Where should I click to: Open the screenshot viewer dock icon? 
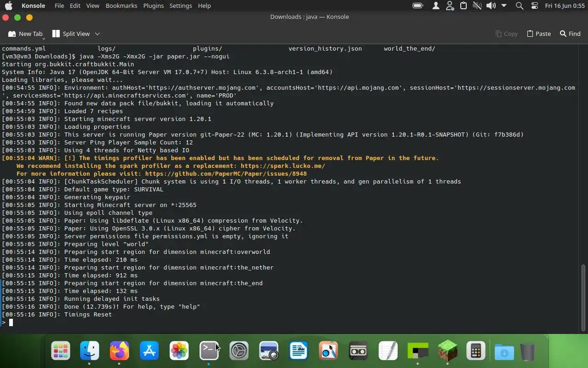click(269, 351)
